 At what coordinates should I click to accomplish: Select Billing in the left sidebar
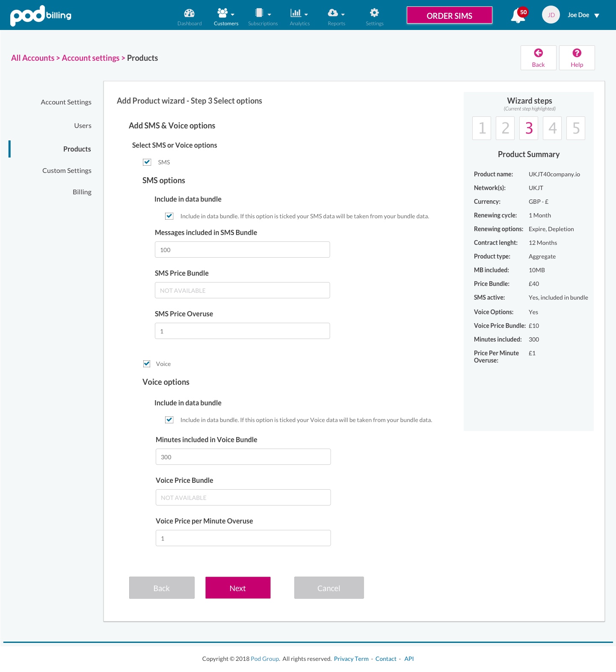tap(82, 192)
